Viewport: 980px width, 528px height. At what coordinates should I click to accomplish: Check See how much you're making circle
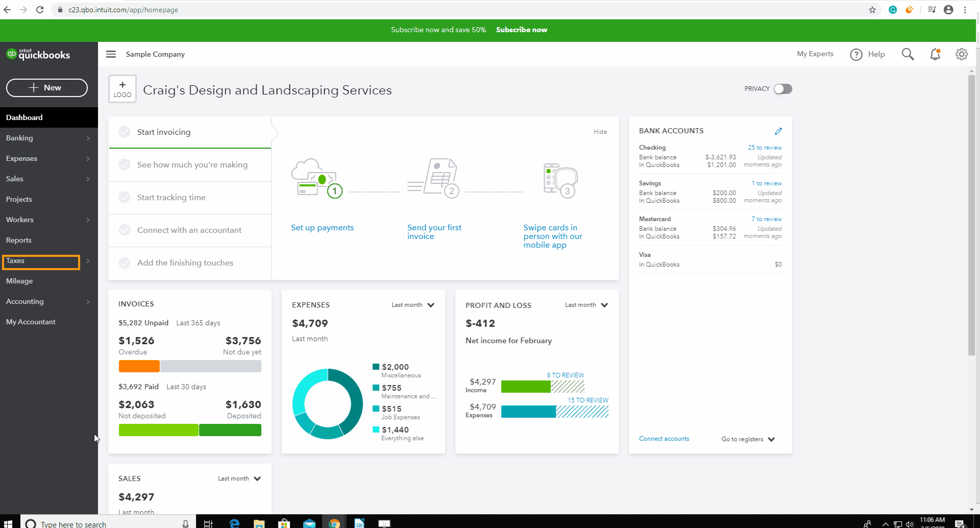click(125, 165)
